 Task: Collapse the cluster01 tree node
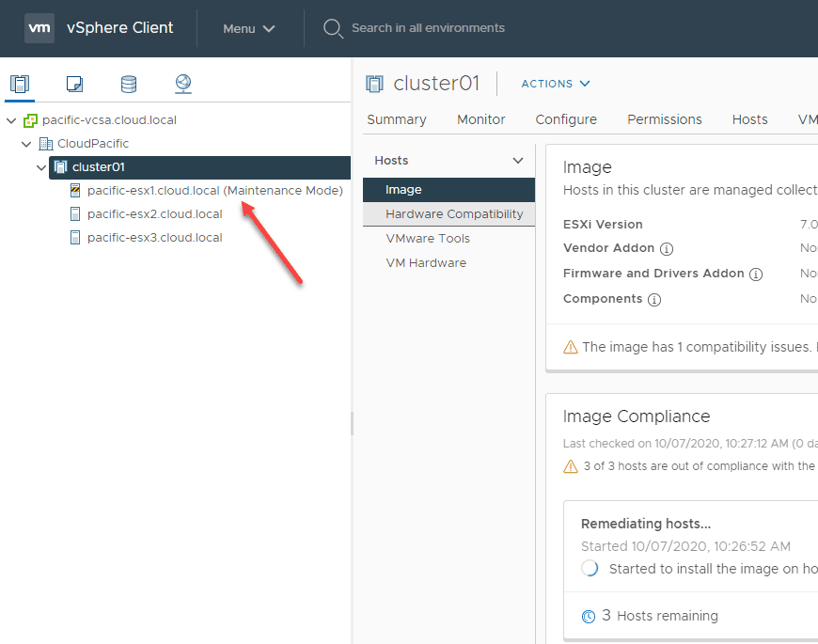point(41,167)
